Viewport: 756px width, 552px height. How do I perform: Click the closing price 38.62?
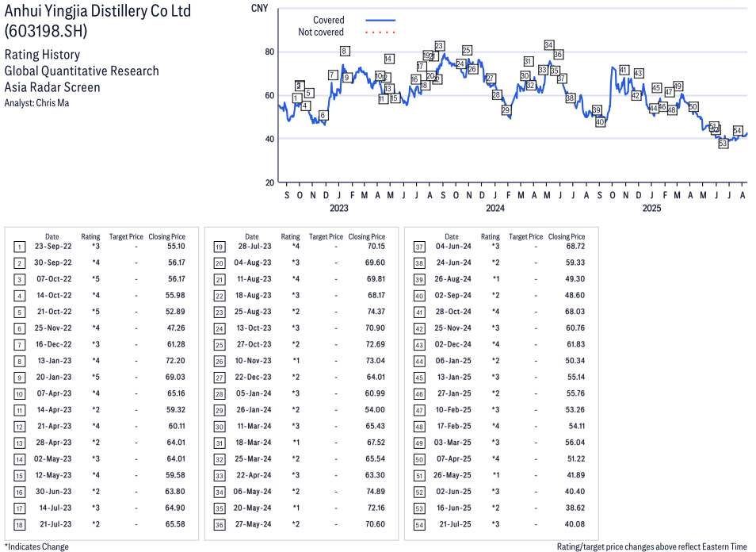[575, 508]
